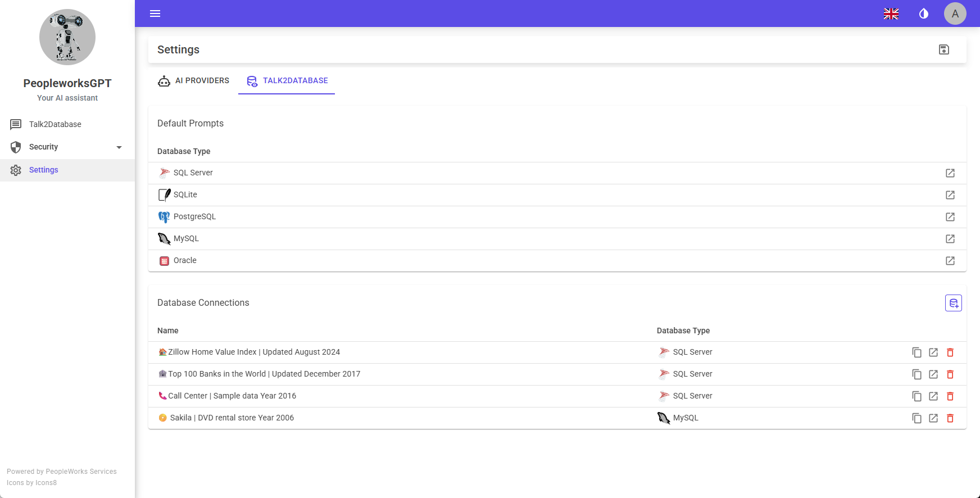Open Oracle default prompt editor
Viewport: 980px width, 498px height.
click(950, 261)
